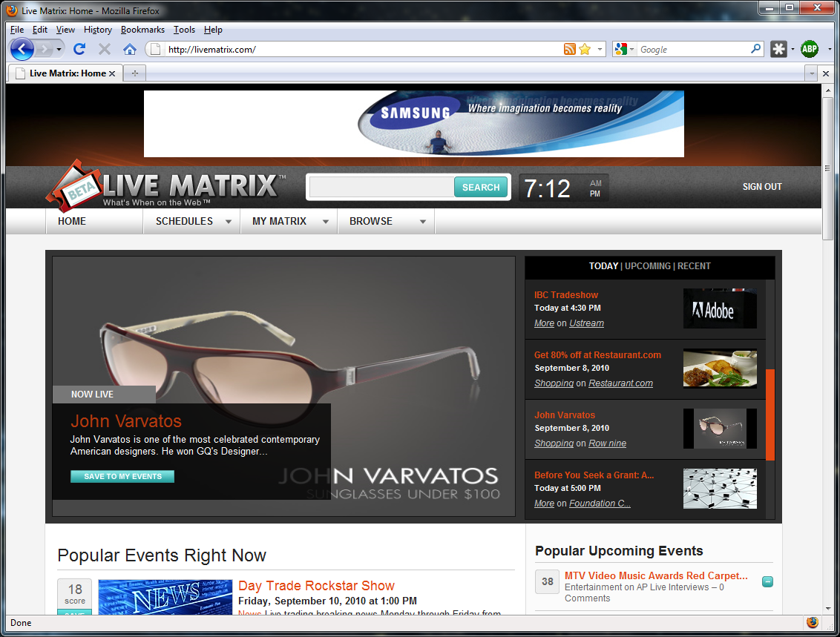Open MTV Video Music Awards Red Carpet link
840x637 pixels.
tap(656, 575)
